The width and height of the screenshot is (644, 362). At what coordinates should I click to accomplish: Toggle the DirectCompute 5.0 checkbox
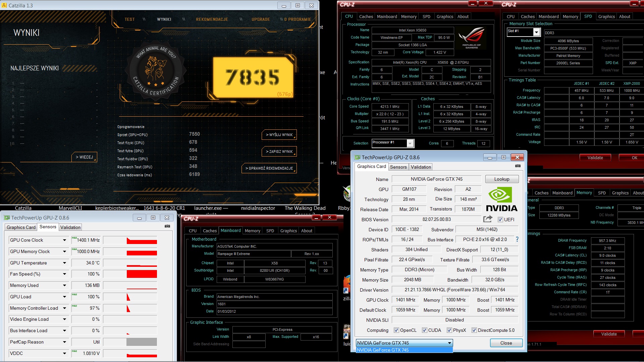point(474,330)
